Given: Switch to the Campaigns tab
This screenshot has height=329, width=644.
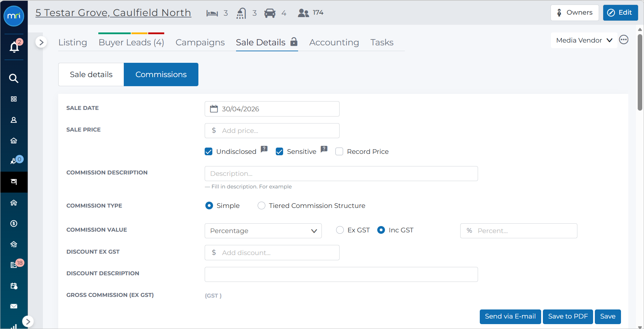Looking at the screenshot, I should 200,42.
